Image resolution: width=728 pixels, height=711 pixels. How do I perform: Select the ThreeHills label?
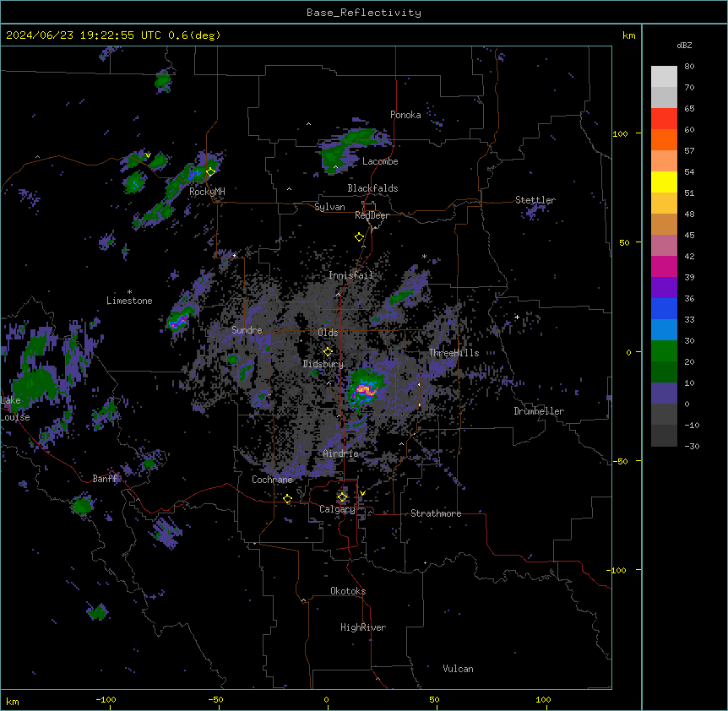coord(454,353)
